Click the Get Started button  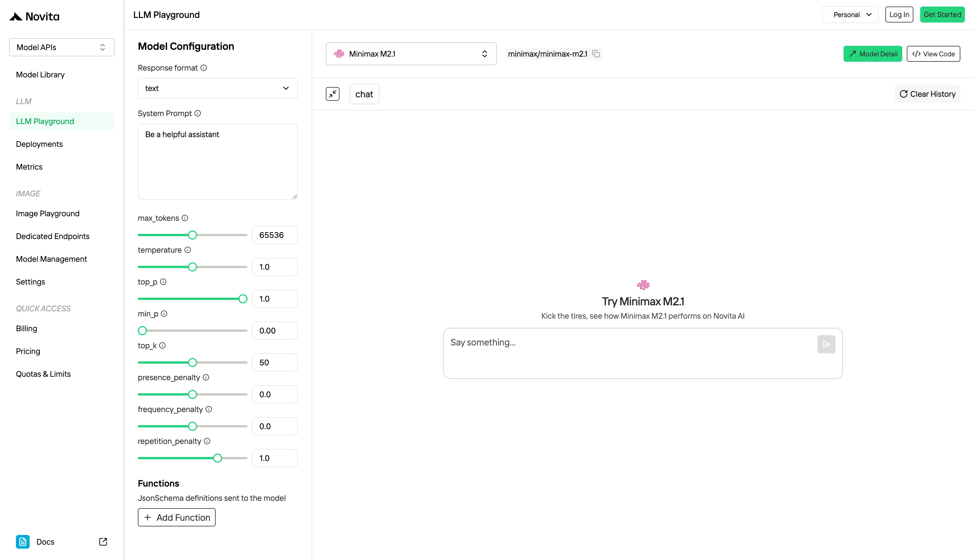point(942,15)
